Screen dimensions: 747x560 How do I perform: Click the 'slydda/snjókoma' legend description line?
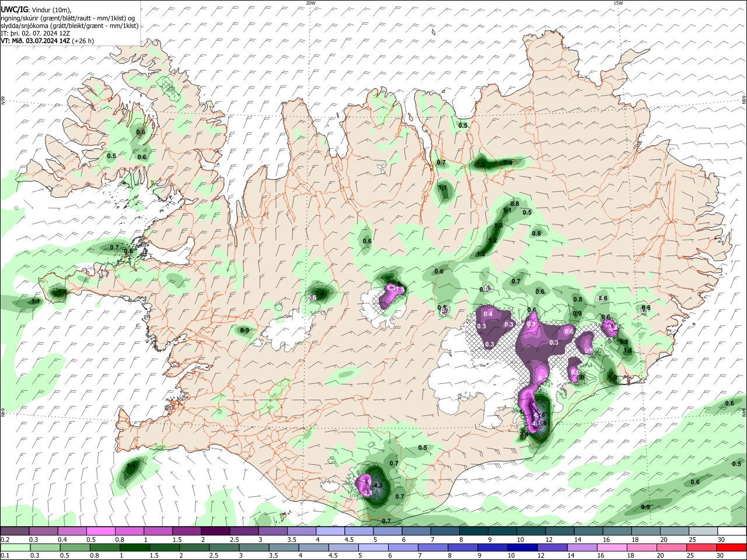click(69, 26)
